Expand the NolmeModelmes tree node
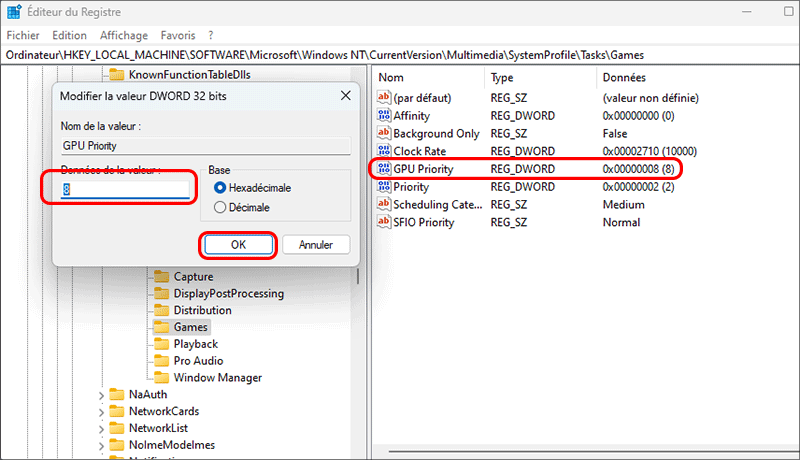The image size is (800, 460). (x=101, y=446)
